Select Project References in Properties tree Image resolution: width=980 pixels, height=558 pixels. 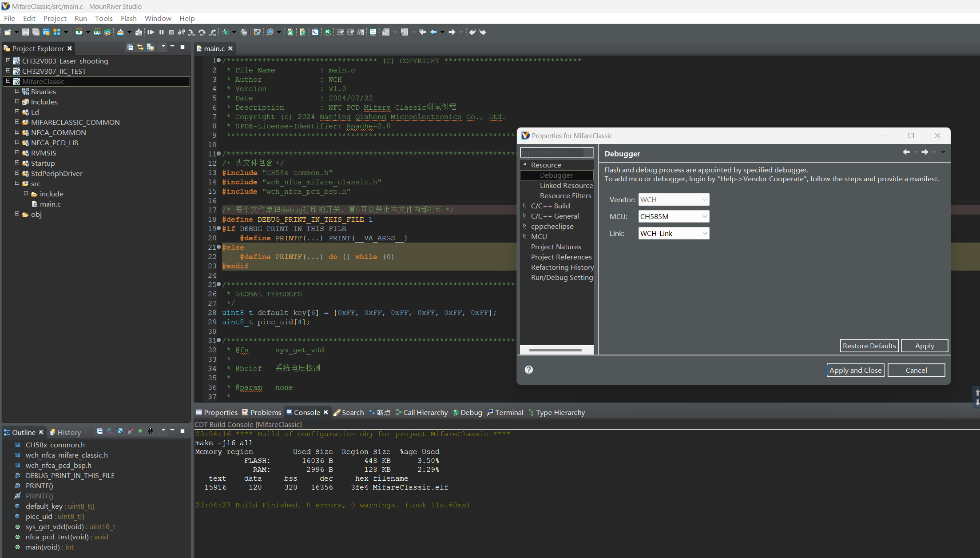(561, 257)
